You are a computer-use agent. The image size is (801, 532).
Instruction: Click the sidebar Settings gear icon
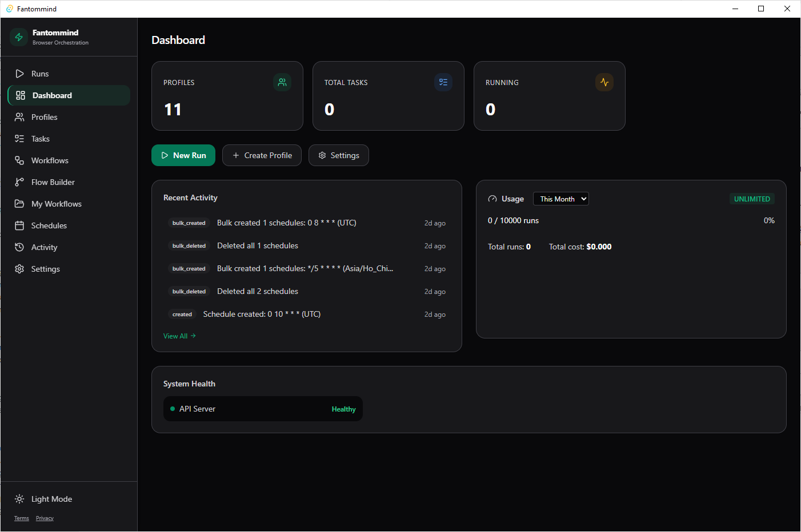[x=19, y=269]
